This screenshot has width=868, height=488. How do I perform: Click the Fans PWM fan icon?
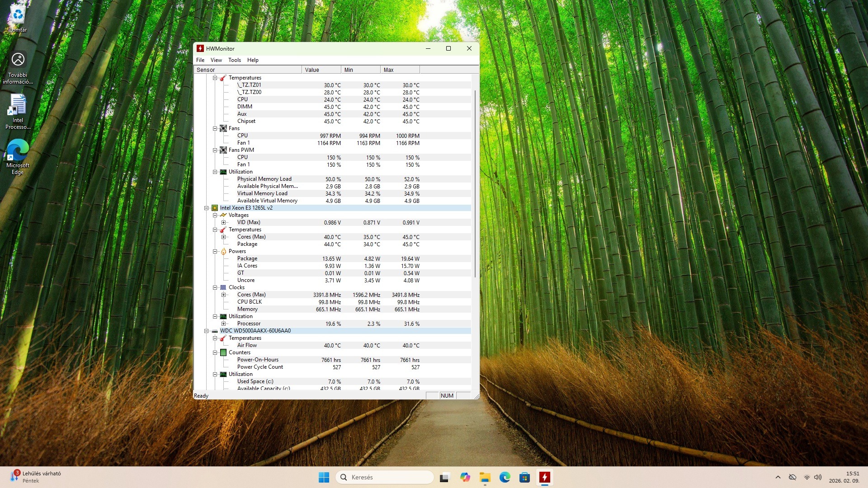coord(223,150)
